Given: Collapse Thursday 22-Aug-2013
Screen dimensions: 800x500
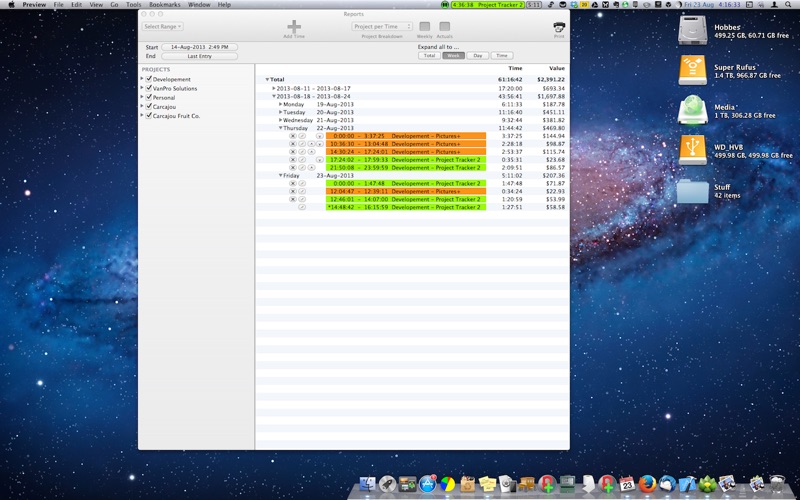Looking at the screenshot, I should click(x=280, y=128).
